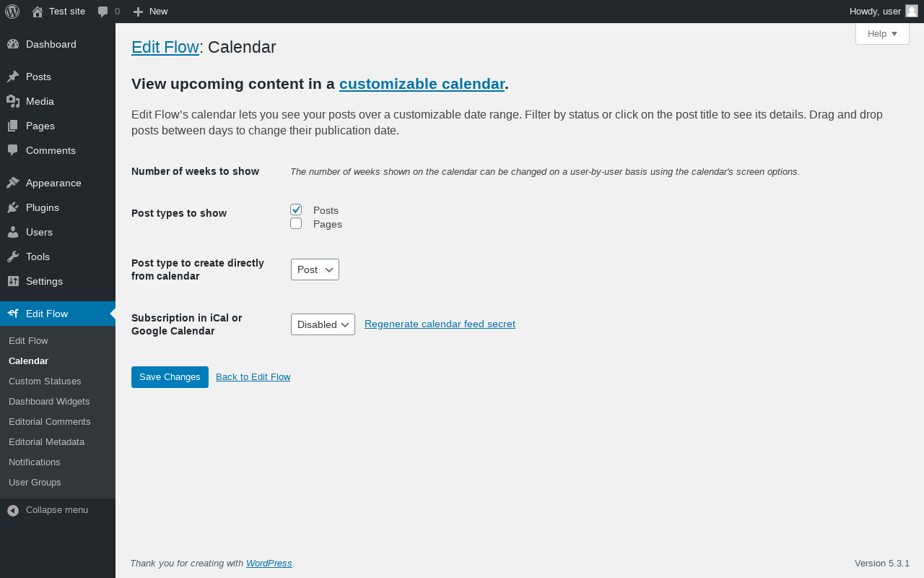Image resolution: width=924 pixels, height=578 pixels.
Task: Open Editorial Metadata submenu item
Action: pyautogui.click(x=46, y=441)
